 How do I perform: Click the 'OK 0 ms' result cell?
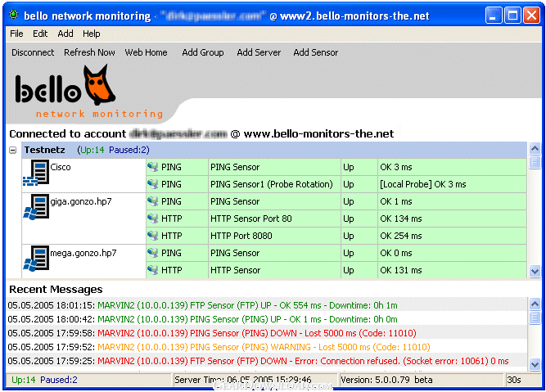[x=452, y=253]
